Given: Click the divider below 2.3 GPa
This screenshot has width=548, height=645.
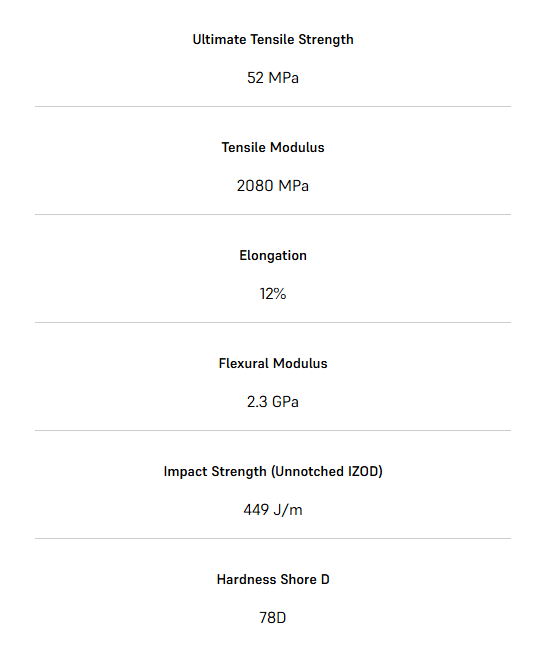Looking at the screenshot, I should pyautogui.click(x=273, y=431).
